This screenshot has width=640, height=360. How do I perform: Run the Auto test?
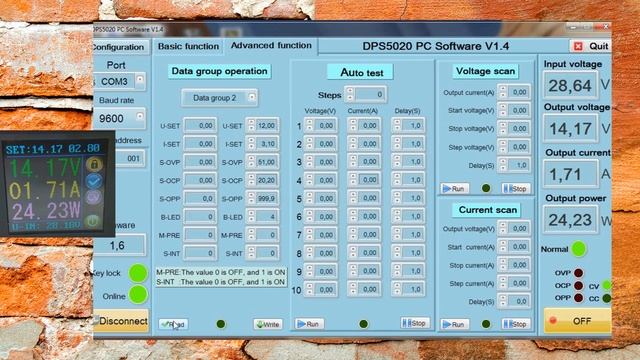pos(309,324)
